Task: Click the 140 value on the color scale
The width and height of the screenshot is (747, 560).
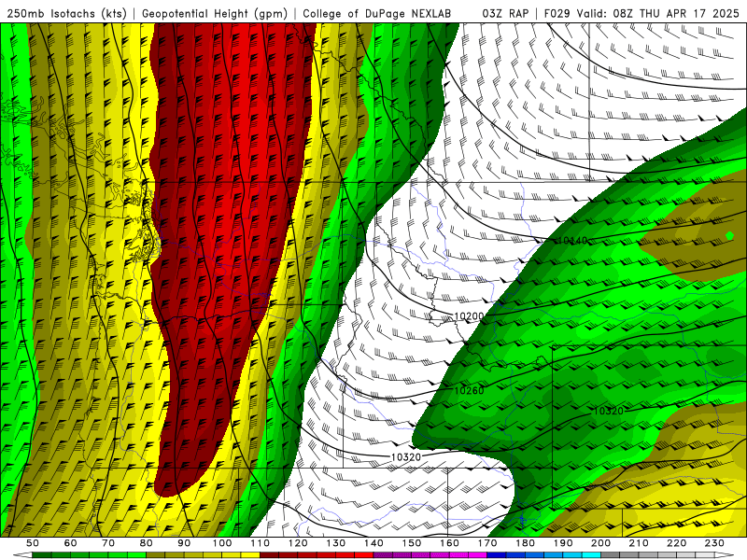Action: tap(373, 543)
